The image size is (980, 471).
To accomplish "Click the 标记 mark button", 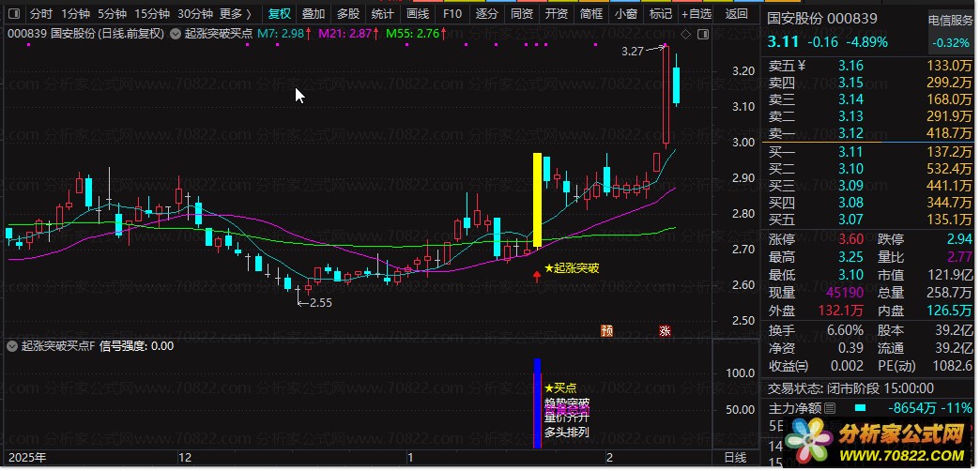I will click(661, 13).
